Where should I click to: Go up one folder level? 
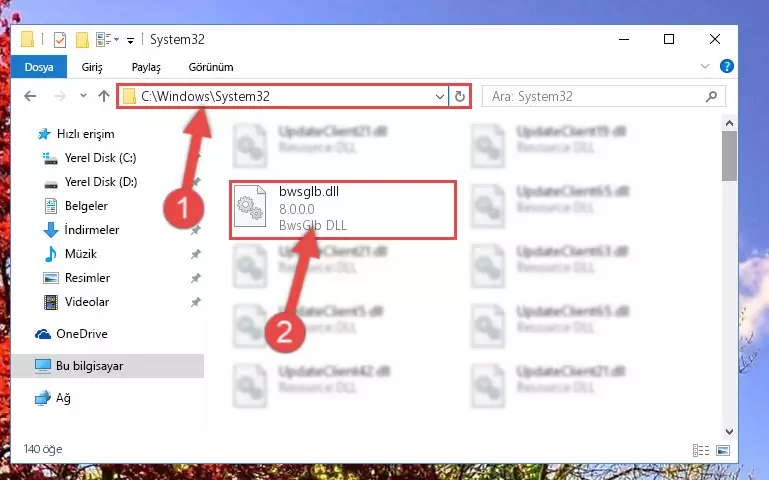[x=103, y=96]
